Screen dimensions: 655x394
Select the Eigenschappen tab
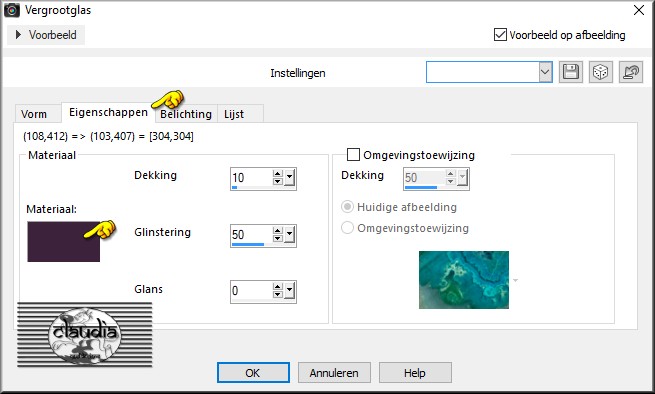(108, 112)
